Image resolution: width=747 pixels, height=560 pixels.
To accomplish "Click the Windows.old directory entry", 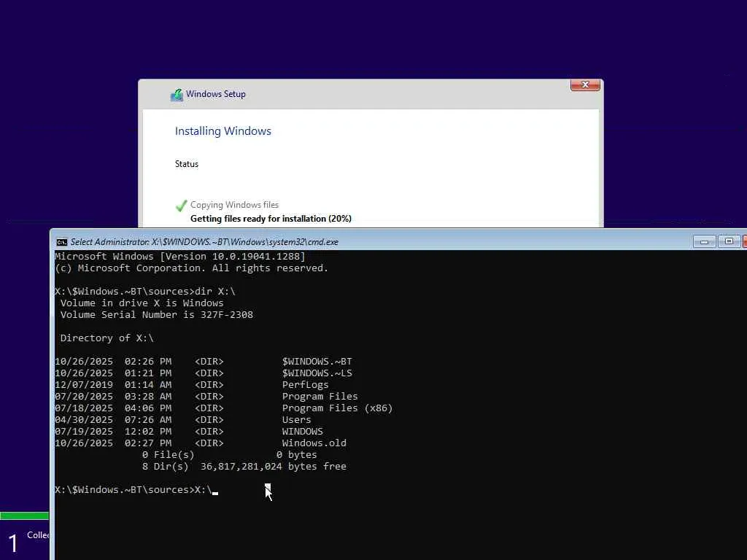I will pos(201,443).
